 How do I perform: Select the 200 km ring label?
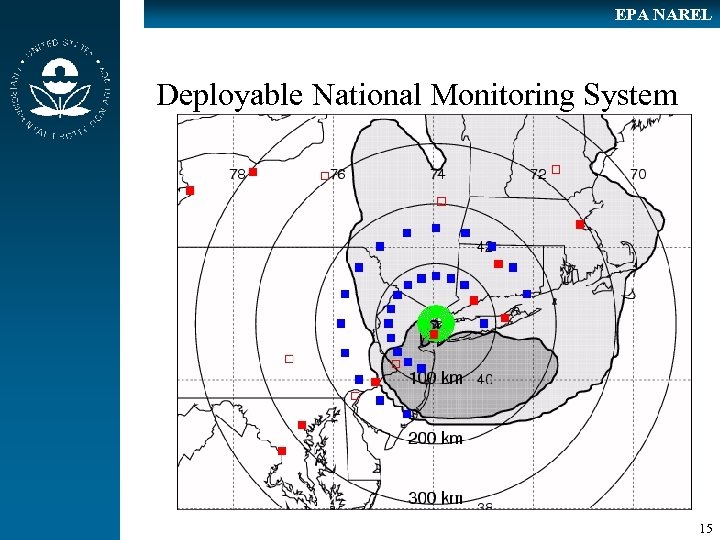point(435,438)
